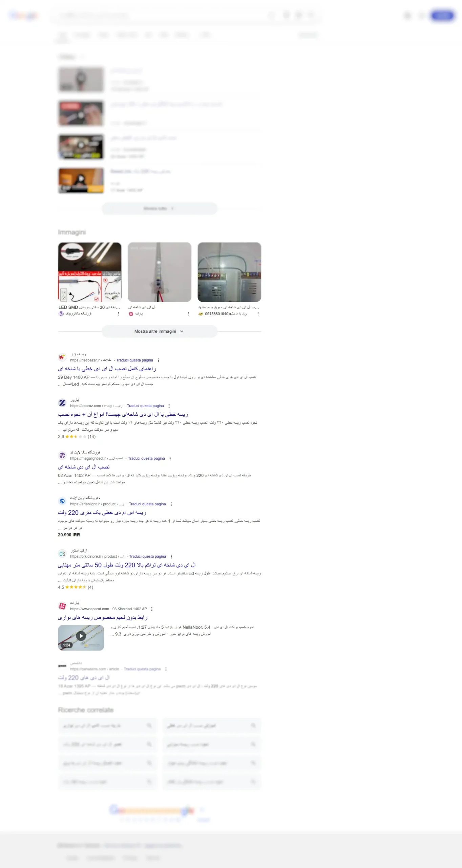Click the 29.900 IRR price text
462x868 pixels.
click(x=69, y=535)
